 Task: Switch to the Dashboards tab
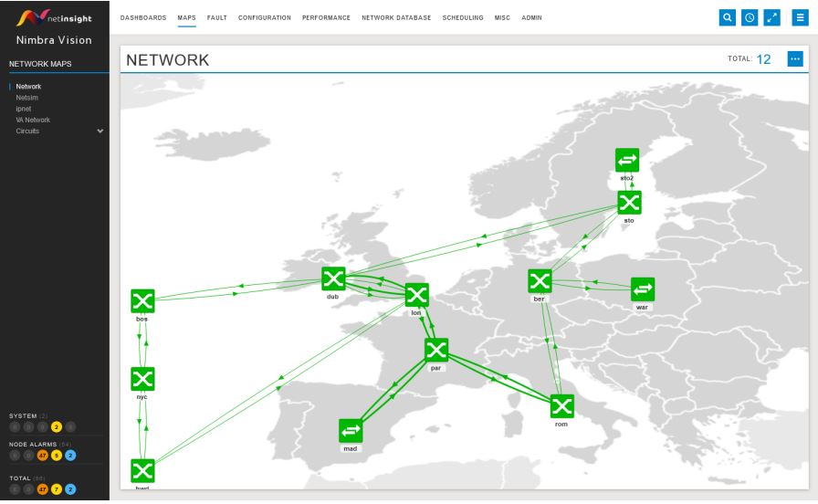(143, 17)
